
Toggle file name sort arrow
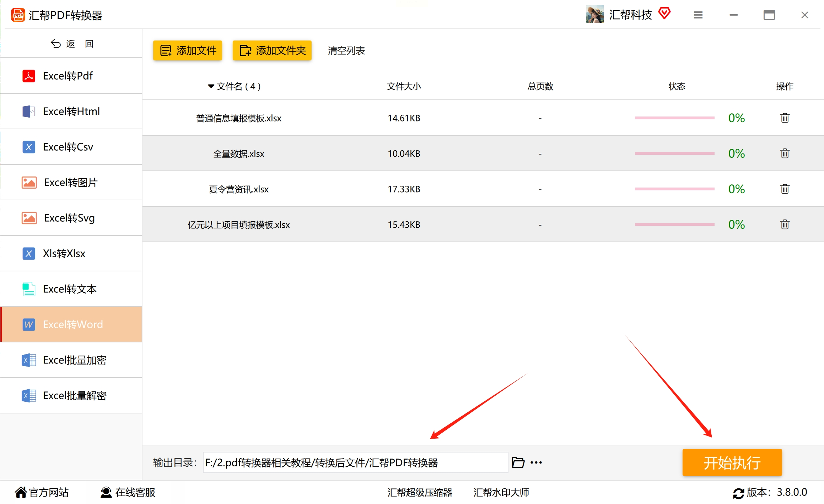coord(211,86)
